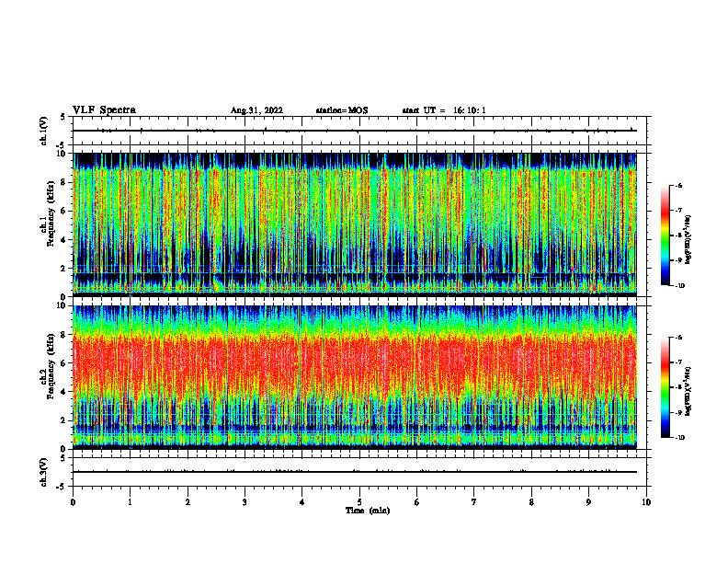Click the "-6" label on ch.1 colorbar
The width and height of the screenshot is (728, 563).
click(678, 185)
